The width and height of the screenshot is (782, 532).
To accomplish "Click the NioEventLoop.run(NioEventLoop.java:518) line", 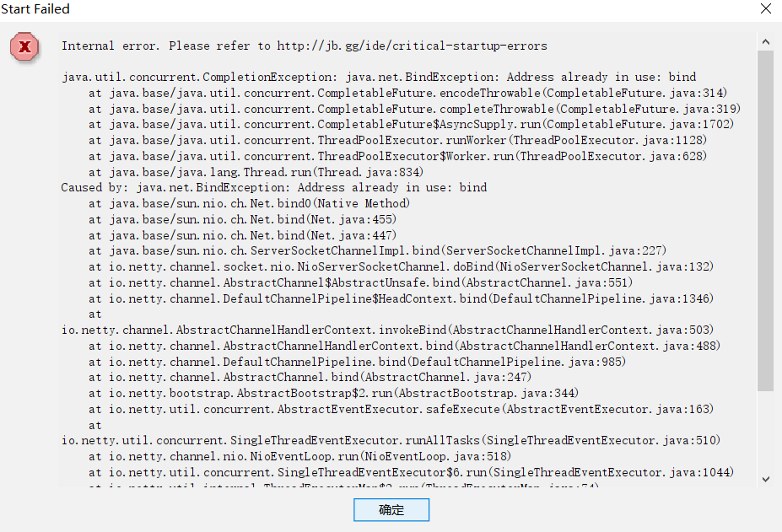I will pyautogui.click(x=299, y=457).
